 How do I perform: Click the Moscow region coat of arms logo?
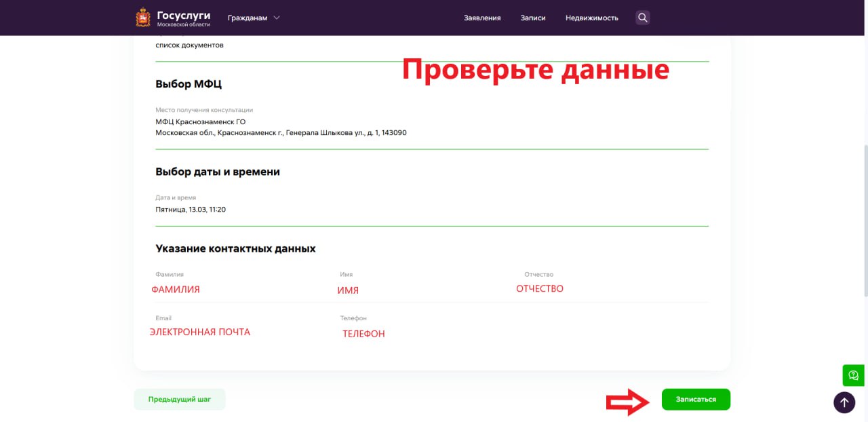(143, 18)
